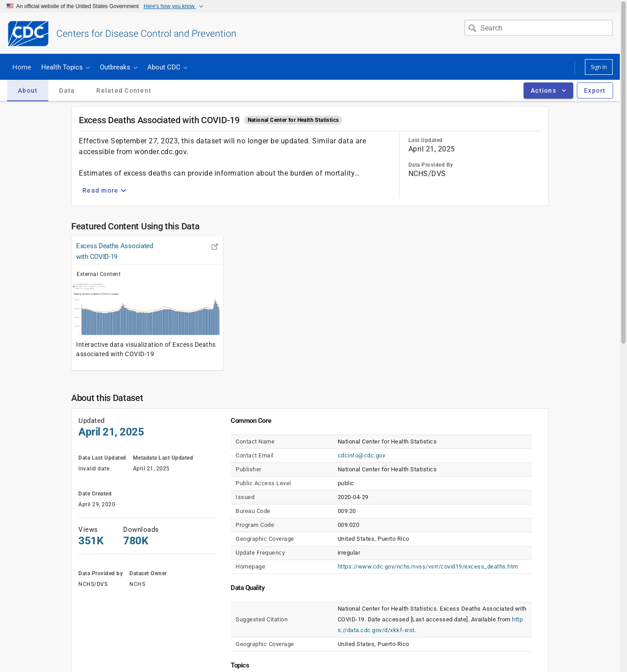Click the US flag icon in banner
Screen dimensions: 627x672
tap(10, 6)
